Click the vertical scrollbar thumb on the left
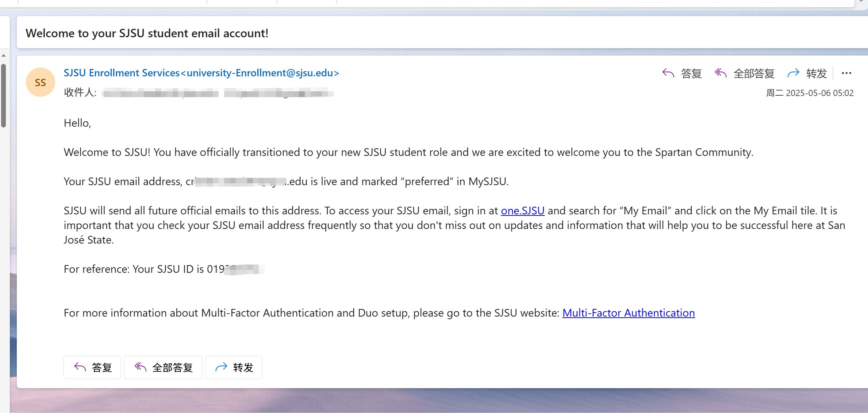This screenshot has height=413, width=868. 4,95
